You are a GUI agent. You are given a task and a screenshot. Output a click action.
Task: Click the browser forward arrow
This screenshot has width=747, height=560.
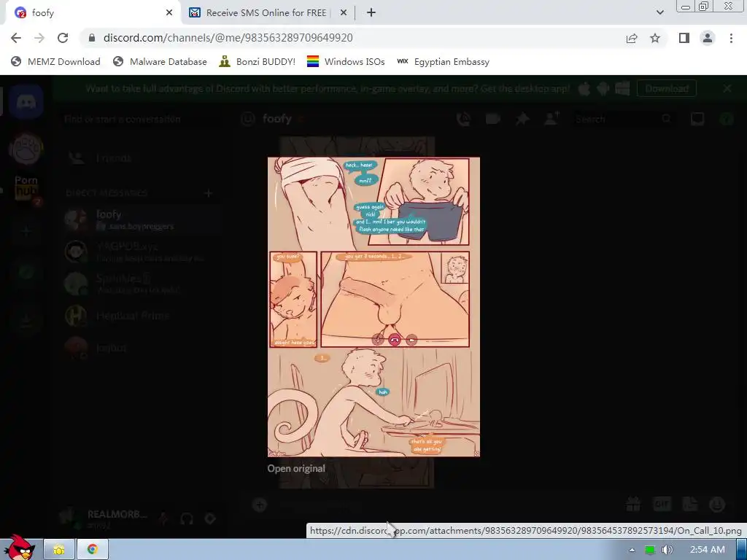pos(39,38)
